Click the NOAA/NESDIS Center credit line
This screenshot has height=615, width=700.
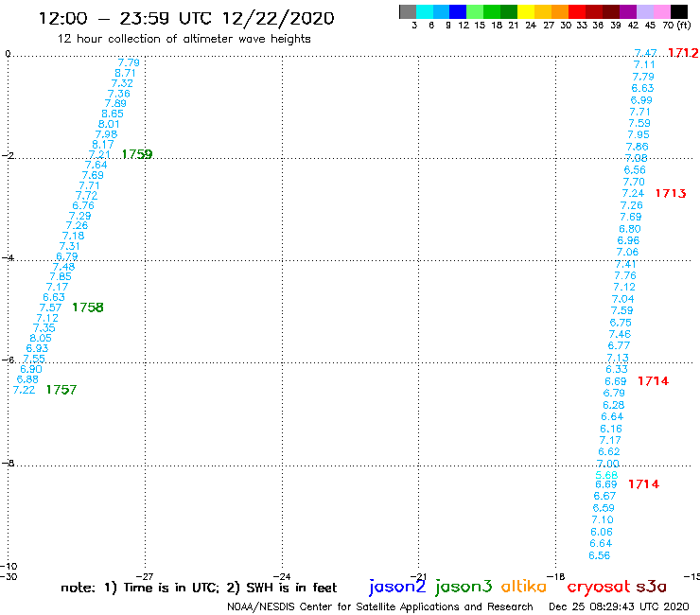(x=380, y=607)
